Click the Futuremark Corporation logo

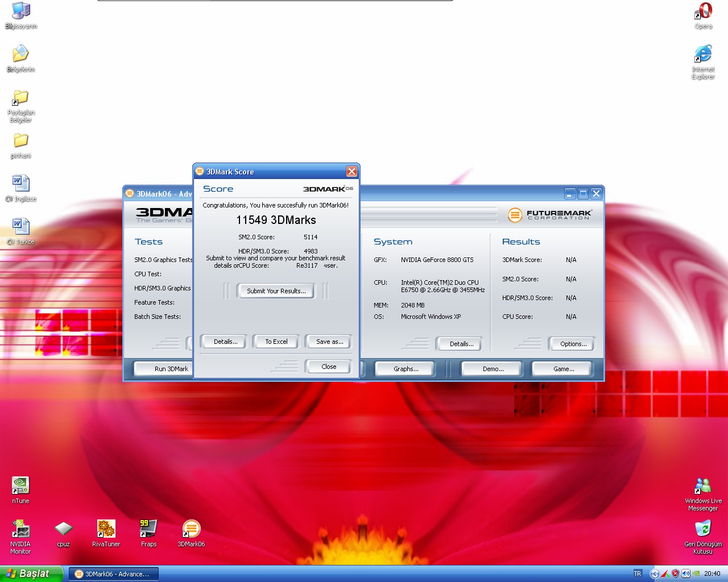(x=549, y=215)
